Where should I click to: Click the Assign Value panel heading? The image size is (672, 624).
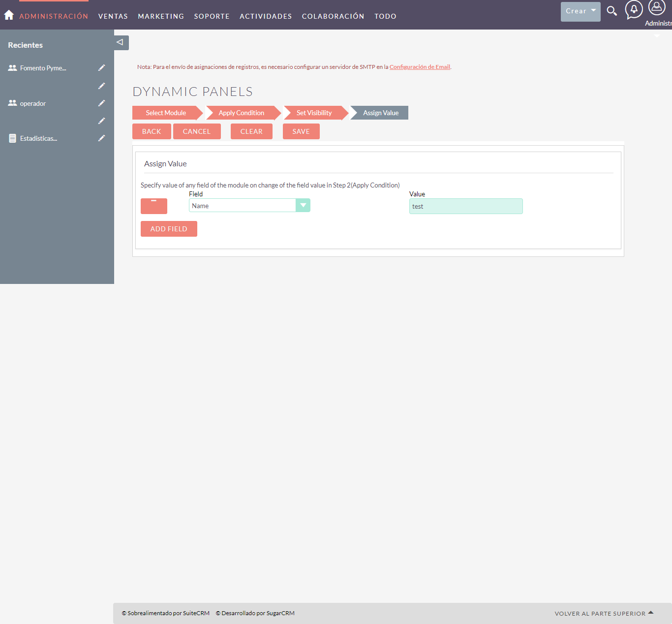coord(165,164)
